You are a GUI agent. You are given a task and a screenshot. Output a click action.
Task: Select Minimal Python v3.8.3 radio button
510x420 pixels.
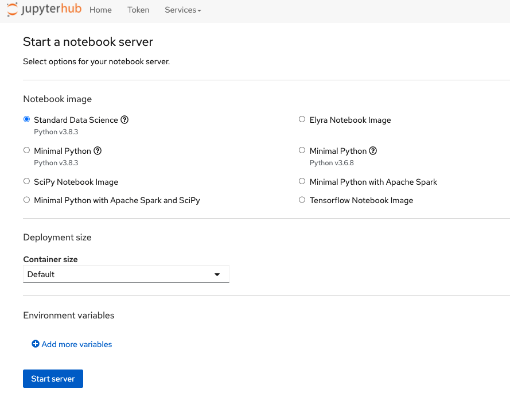pyautogui.click(x=26, y=150)
